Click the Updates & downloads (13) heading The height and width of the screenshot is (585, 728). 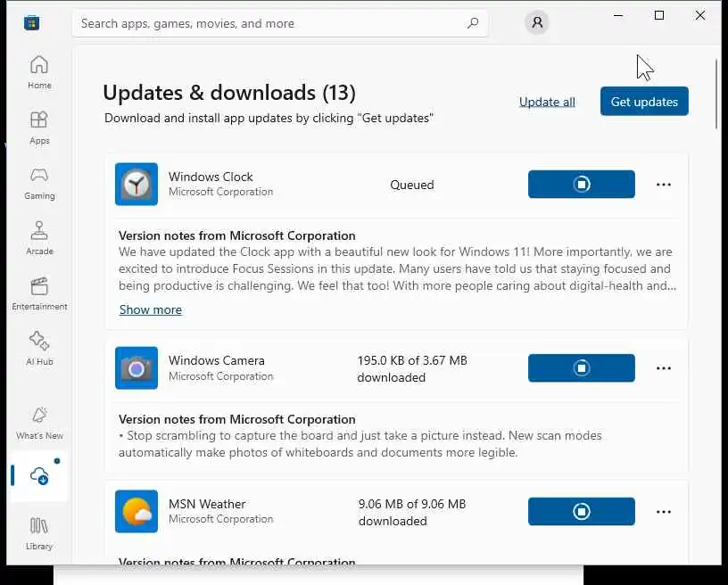(229, 93)
